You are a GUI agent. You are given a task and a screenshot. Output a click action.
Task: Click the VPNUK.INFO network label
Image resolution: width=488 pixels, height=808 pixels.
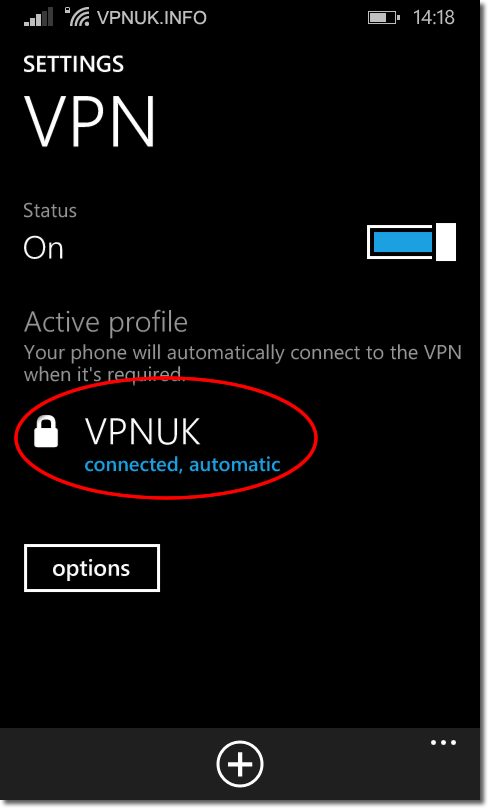(x=152, y=18)
